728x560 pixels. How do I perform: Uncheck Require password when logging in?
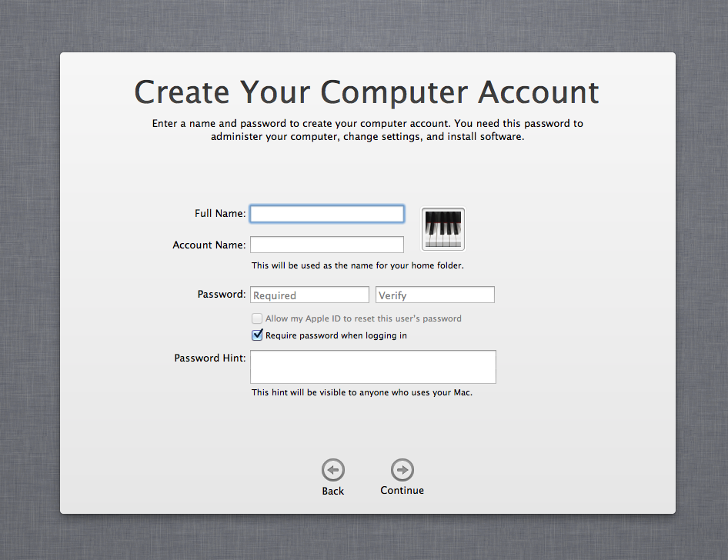click(x=257, y=335)
